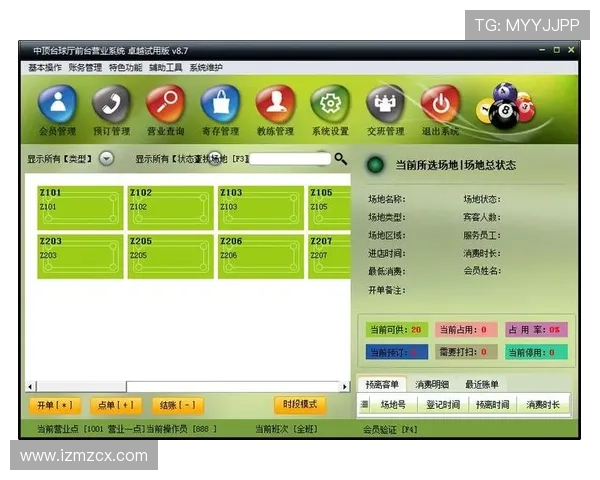
Task: Click the green status indicator light
Action: point(375,165)
